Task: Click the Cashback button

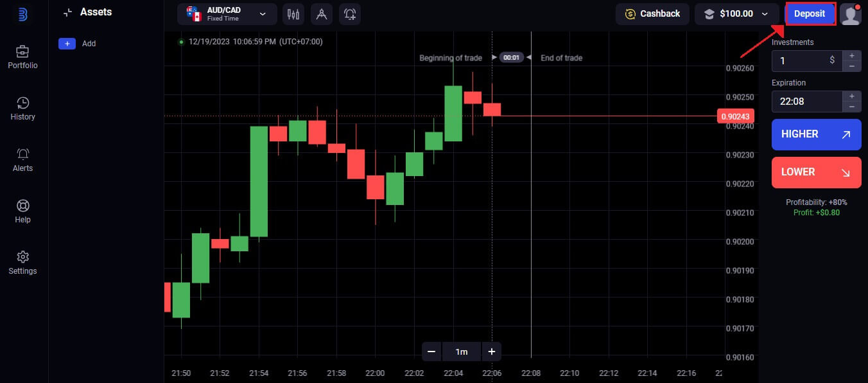Action: tap(652, 13)
